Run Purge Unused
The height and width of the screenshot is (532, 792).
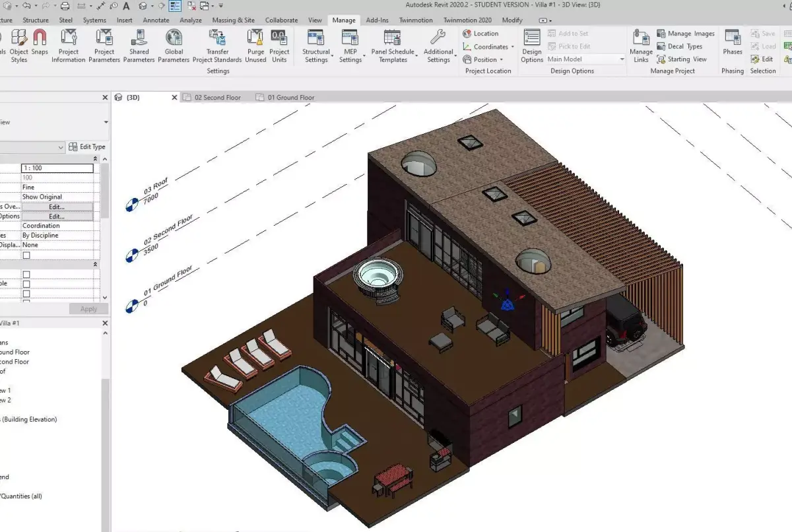[256, 46]
